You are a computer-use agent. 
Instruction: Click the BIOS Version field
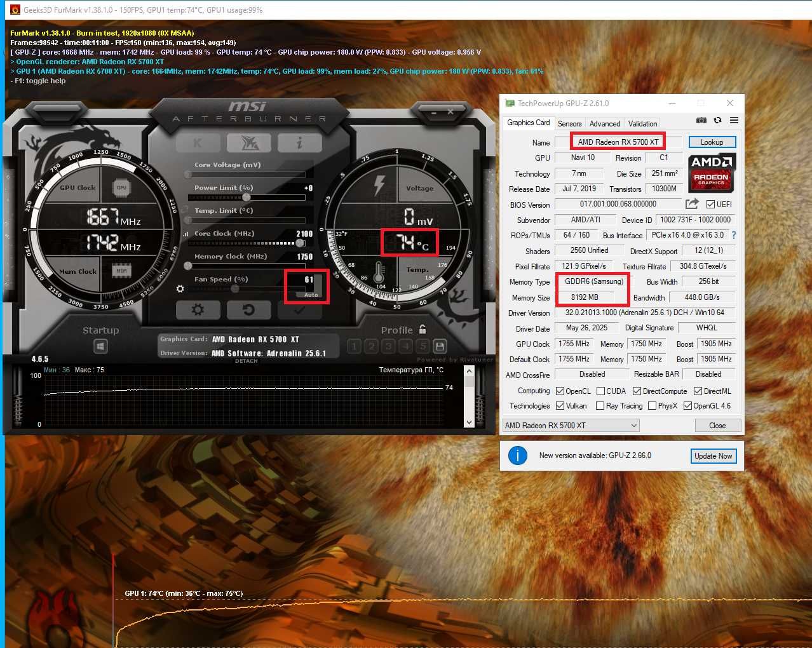[x=618, y=204]
